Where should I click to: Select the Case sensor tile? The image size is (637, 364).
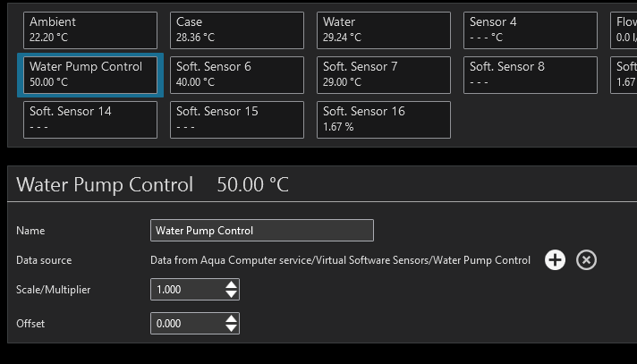coord(237,30)
